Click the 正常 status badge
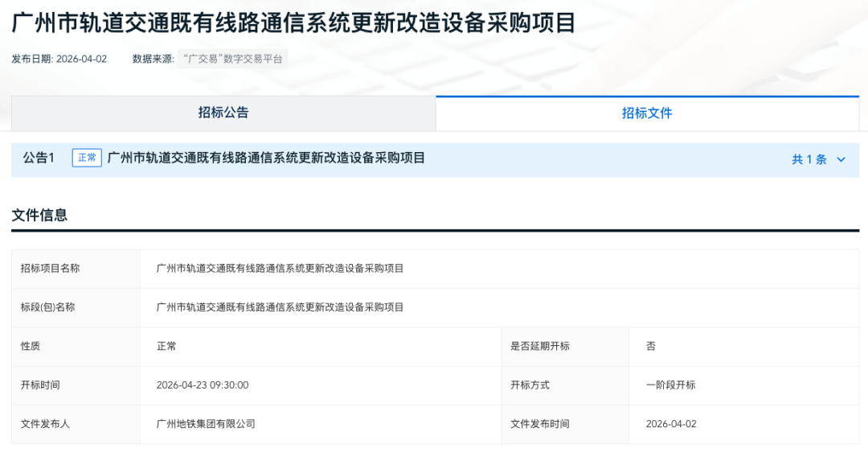This screenshot has width=868, height=457. pos(87,158)
